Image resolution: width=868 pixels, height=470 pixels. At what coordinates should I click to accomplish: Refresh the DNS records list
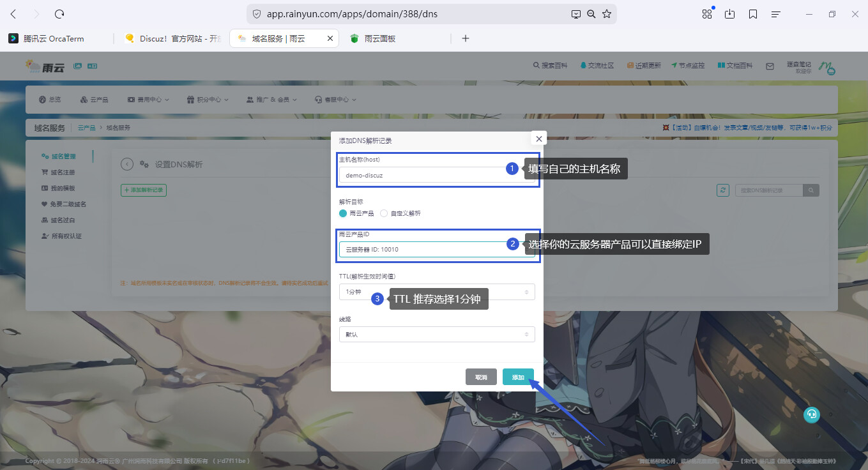tap(723, 190)
